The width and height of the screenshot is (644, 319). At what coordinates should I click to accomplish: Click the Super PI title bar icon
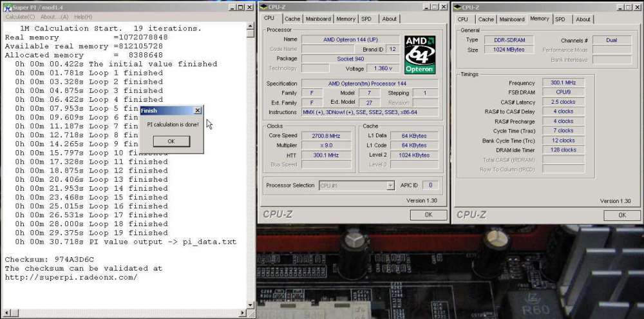pyautogui.click(x=7, y=7)
